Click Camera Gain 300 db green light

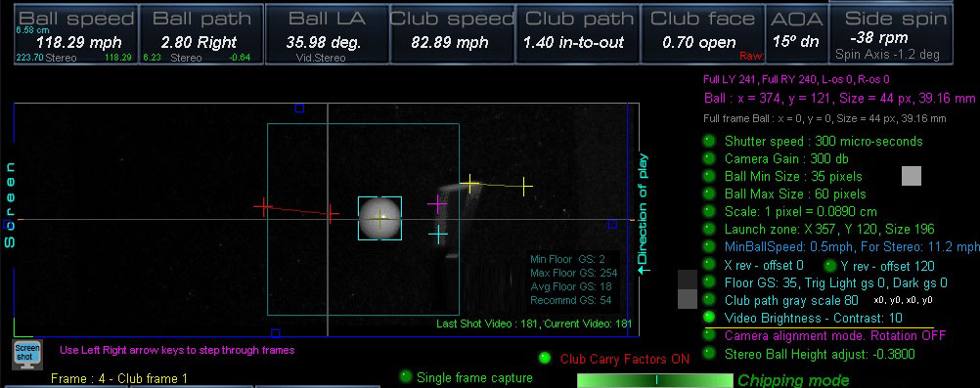coord(709,158)
